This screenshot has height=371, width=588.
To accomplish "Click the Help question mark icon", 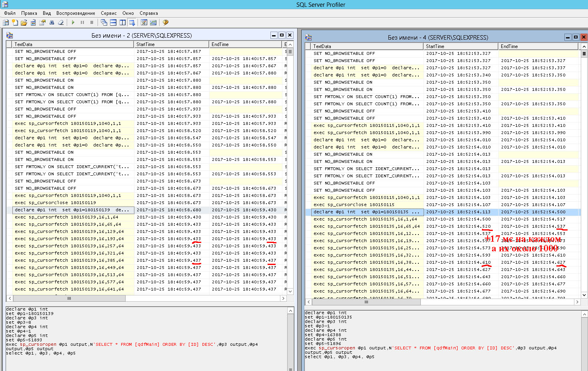I will [166, 22].
